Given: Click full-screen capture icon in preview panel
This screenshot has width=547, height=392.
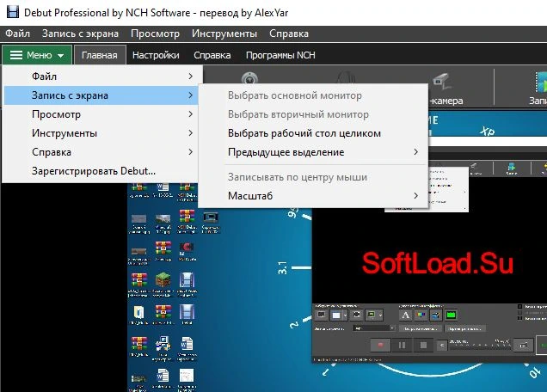Looking at the screenshot, I should click(322, 315).
